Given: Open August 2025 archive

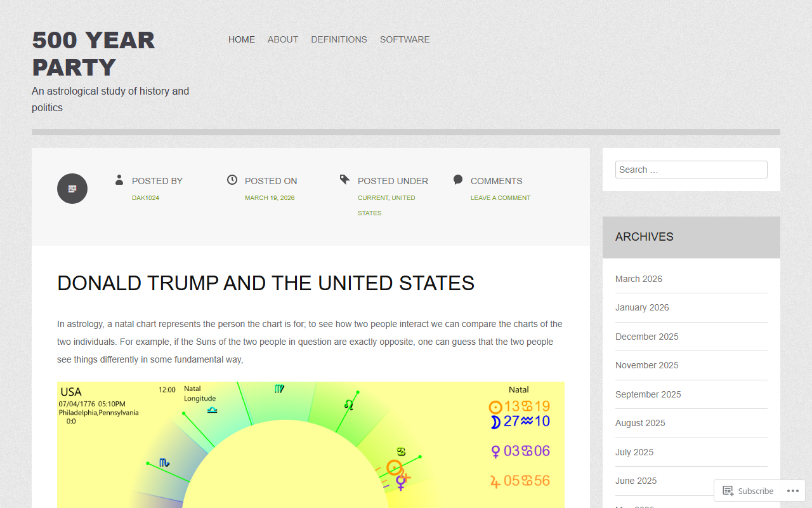Looking at the screenshot, I should (x=640, y=423).
